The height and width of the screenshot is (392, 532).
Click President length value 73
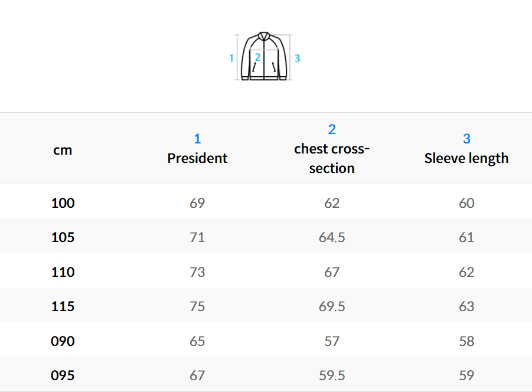[197, 272]
